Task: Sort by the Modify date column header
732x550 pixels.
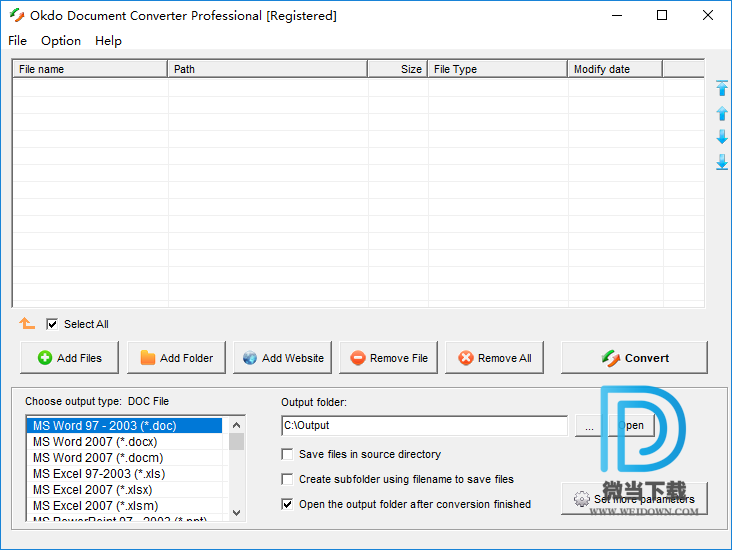Action: tap(615, 69)
